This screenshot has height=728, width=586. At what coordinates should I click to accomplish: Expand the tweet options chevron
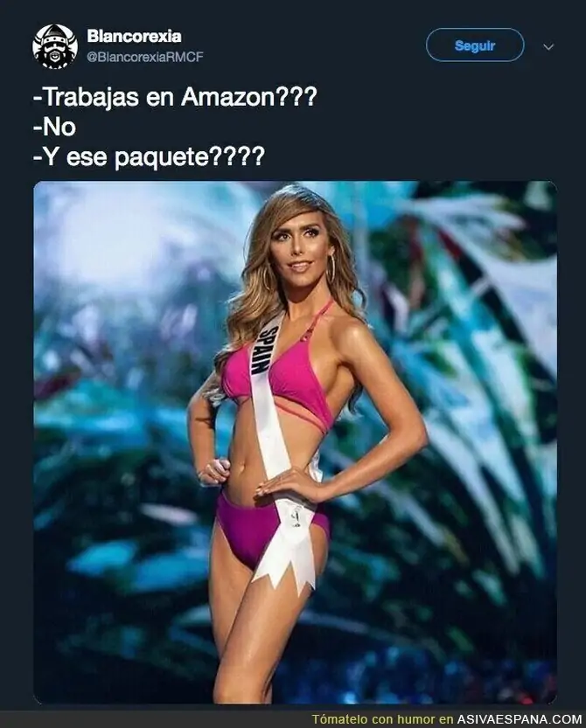point(548,47)
